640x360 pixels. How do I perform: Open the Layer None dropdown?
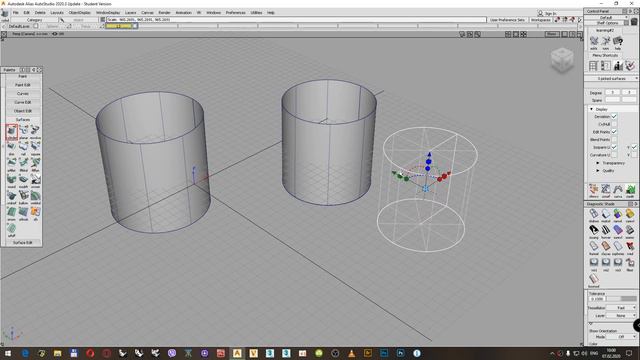pos(622,316)
